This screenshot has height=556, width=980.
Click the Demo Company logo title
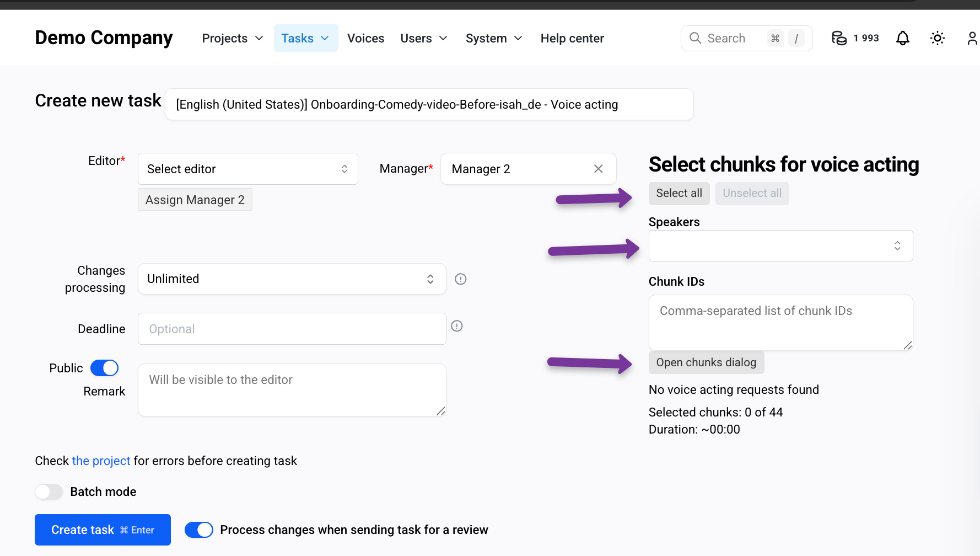pyautogui.click(x=104, y=38)
